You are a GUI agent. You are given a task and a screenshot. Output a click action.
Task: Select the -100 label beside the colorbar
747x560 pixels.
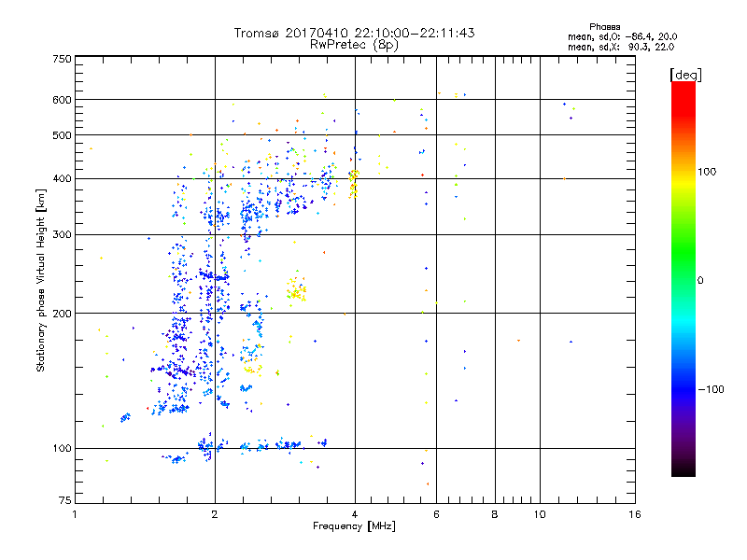(712, 389)
